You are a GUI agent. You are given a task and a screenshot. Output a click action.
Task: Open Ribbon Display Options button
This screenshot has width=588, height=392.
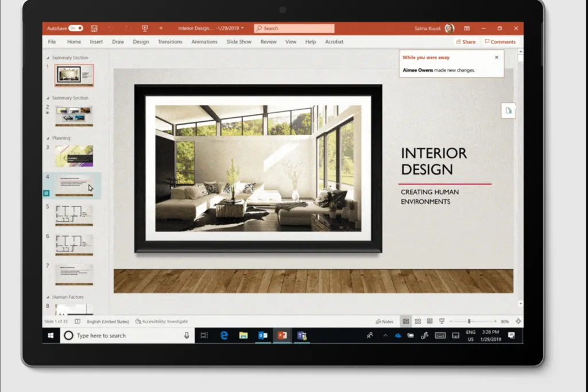point(467,28)
